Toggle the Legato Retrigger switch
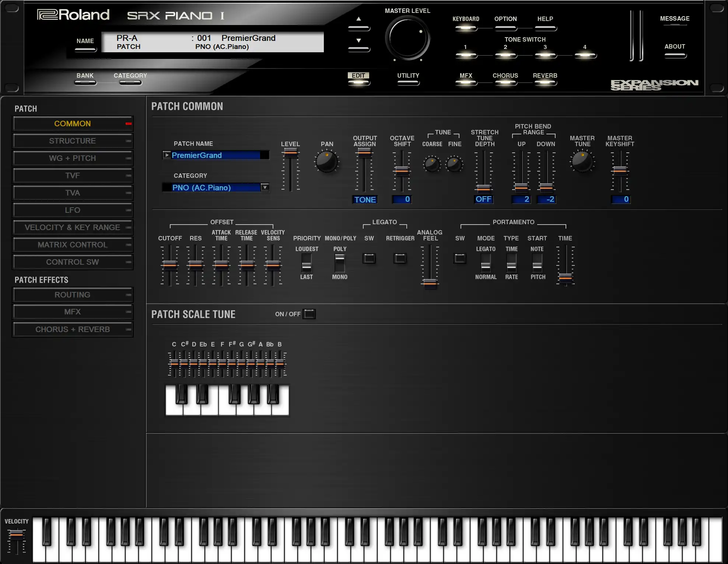The height and width of the screenshot is (564, 728). pyautogui.click(x=400, y=258)
